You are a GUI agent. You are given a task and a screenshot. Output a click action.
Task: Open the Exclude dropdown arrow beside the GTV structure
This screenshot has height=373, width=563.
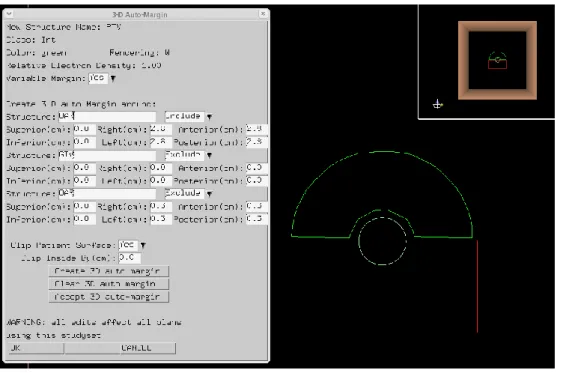(x=209, y=155)
